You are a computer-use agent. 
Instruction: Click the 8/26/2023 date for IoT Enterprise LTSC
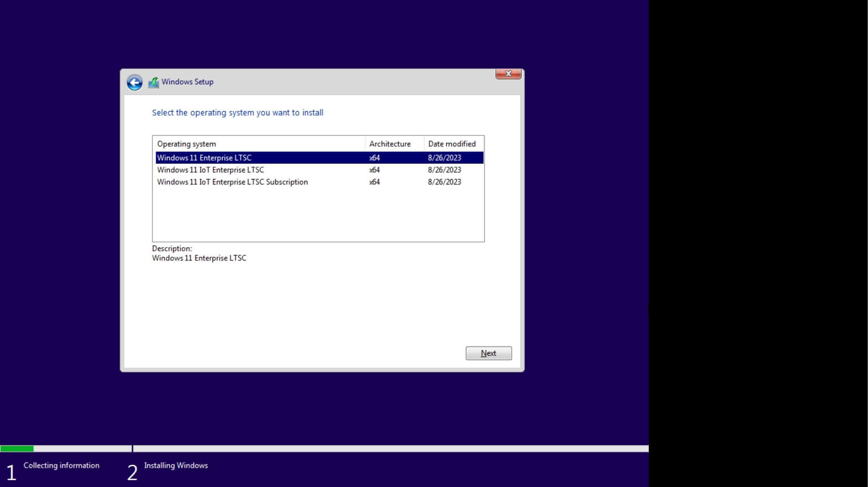click(x=444, y=169)
